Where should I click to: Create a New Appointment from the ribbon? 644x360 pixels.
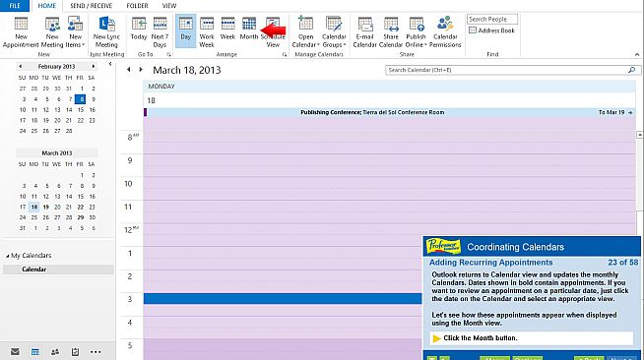coord(21,32)
